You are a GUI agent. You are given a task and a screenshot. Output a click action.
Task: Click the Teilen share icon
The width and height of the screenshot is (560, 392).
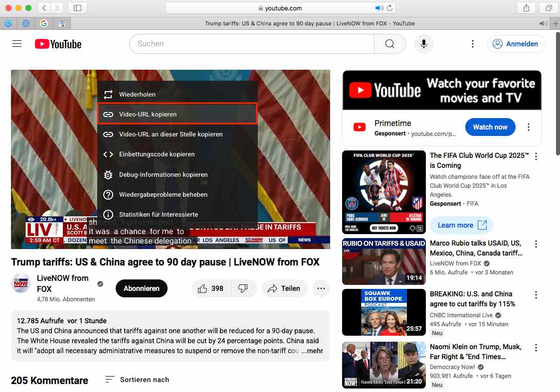(284, 288)
